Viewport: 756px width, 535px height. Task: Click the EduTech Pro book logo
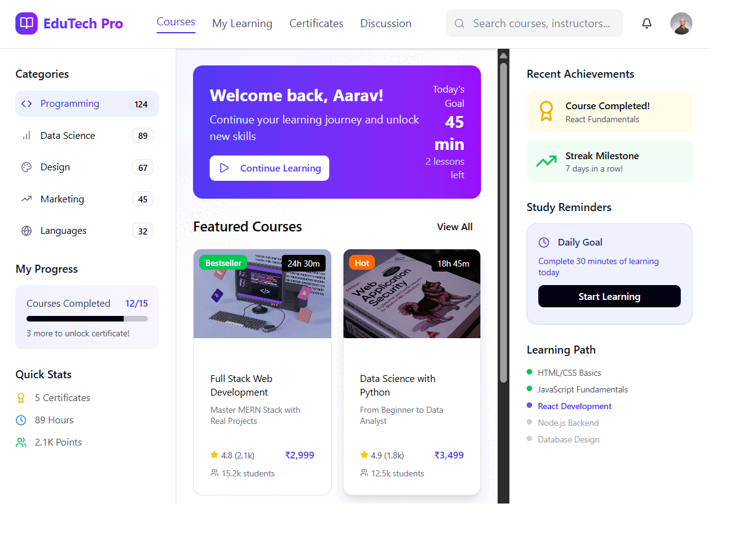click(x=27, y=23)
